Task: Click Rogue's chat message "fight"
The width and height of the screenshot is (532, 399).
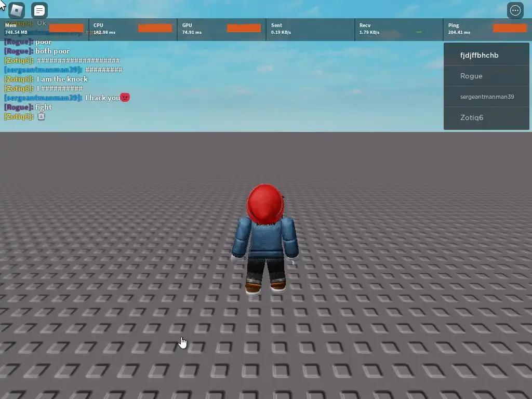Action: (44, 107)
